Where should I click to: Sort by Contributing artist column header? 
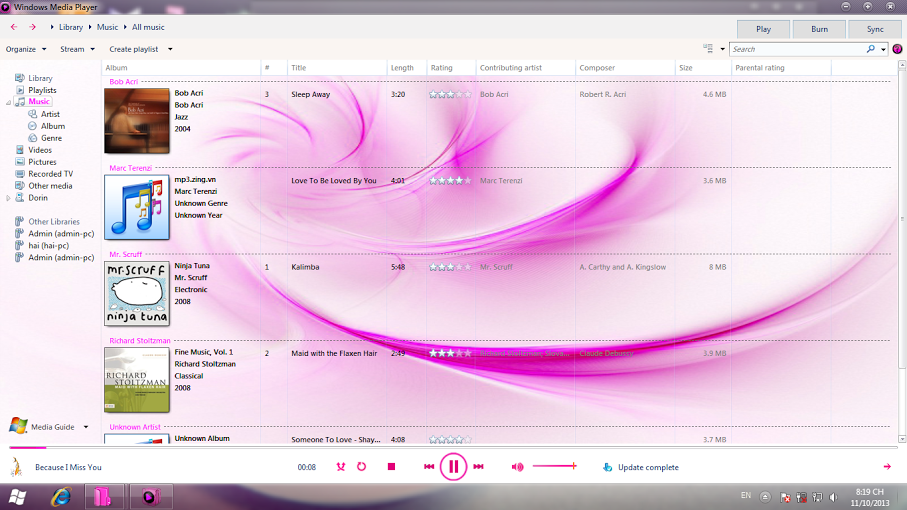[x=526, y=68]
